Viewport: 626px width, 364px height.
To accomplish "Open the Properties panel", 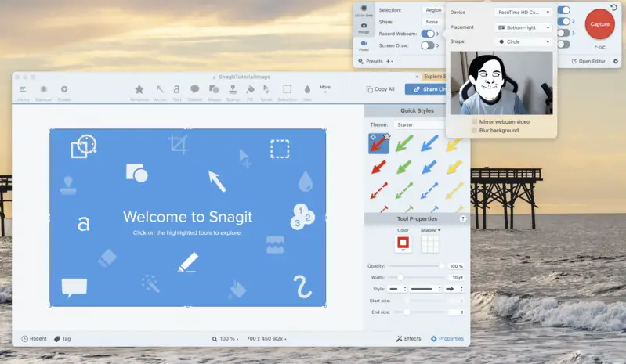I will tap(447, 338).
